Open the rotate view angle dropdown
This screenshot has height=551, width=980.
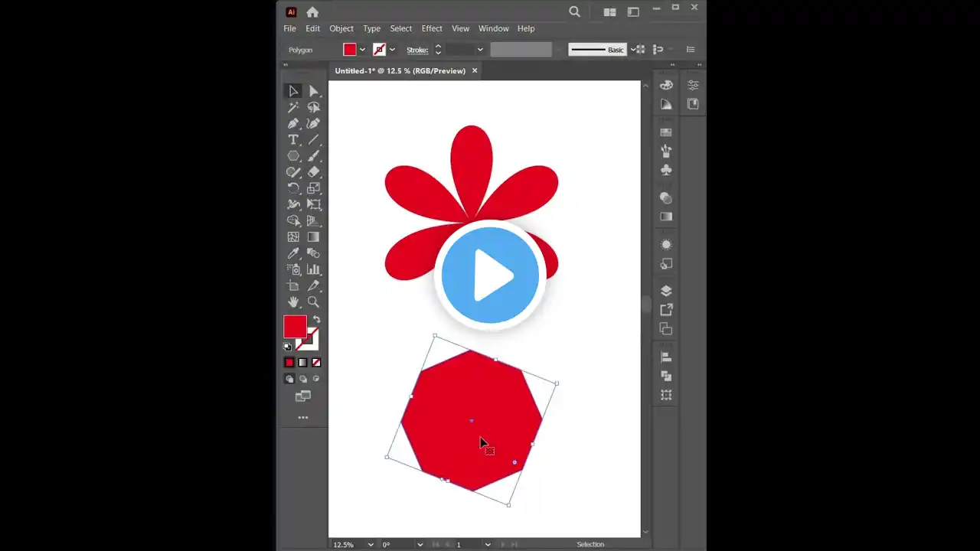420,544
